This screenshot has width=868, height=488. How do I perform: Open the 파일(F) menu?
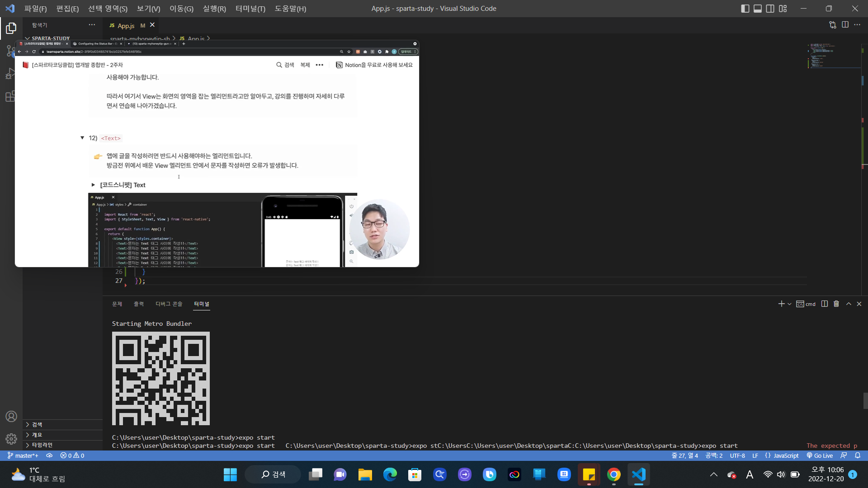pos(36,9)
